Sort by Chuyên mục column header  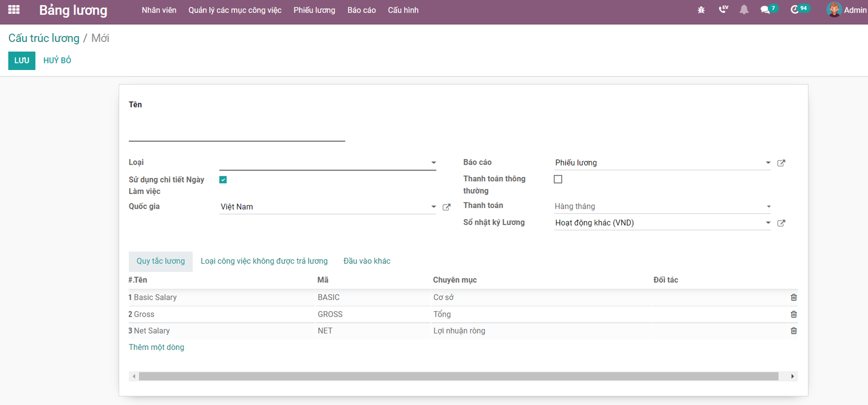click(455, 280)
